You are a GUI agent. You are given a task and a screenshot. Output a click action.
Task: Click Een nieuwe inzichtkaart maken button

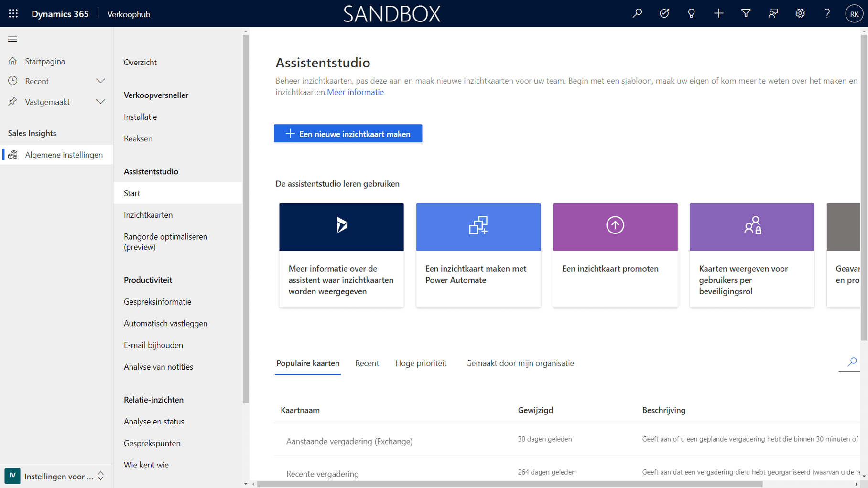point(348,134)
